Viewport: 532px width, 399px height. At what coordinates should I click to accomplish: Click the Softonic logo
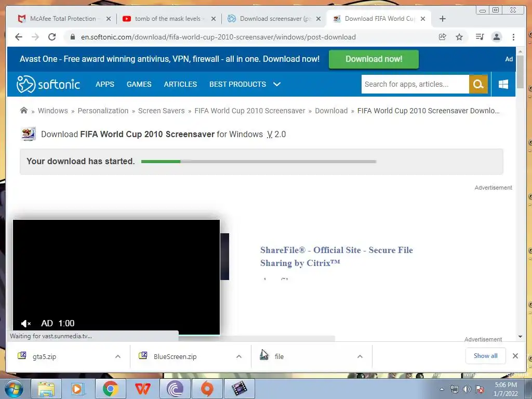[x=48, y=84]
